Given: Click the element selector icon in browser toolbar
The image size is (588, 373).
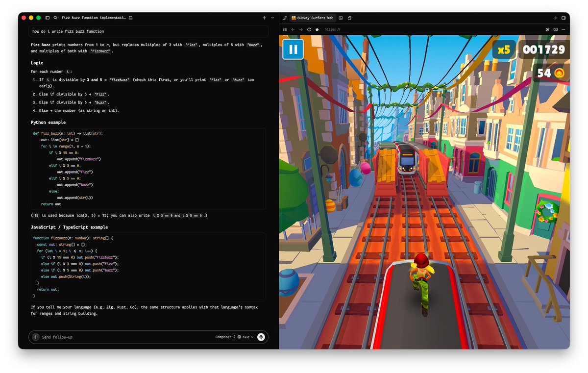Looking at the screenshot, I should (547, 29).
